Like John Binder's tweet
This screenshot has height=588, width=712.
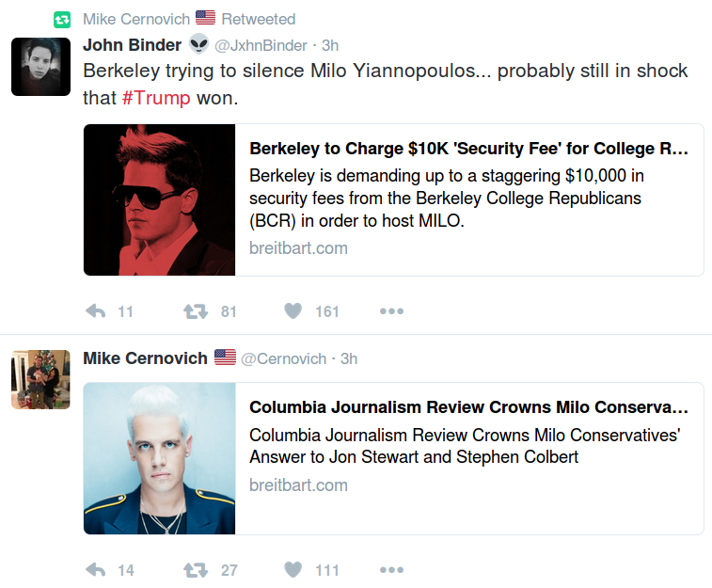293,311
